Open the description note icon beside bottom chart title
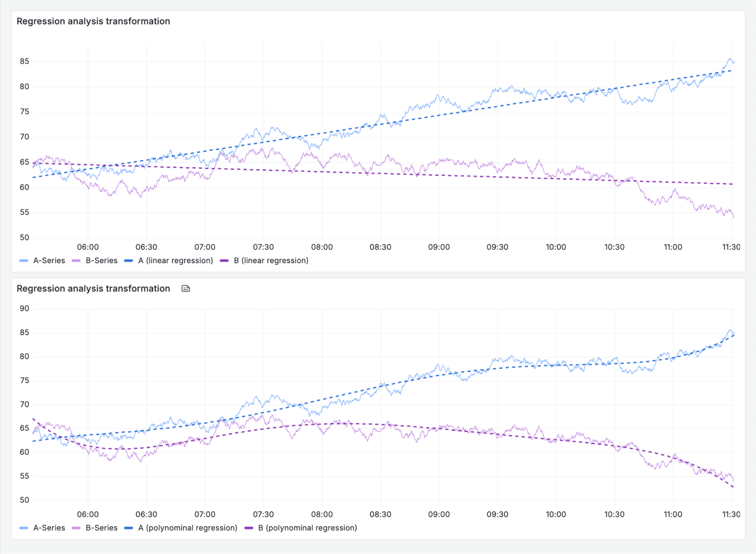The image size is (756, 554). coord(185,289)
